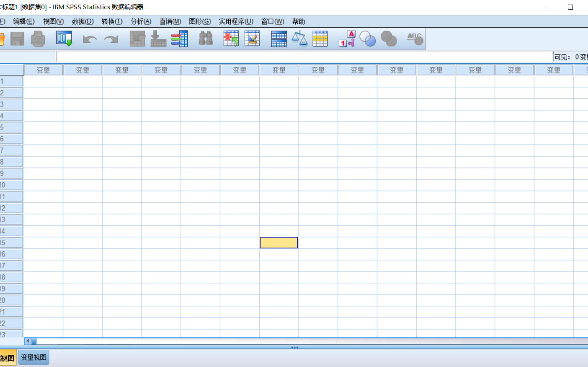The height and width of the screenshot is (367, 588).
Task: Open the 分析(A) menu
Action: click(141, 21)
